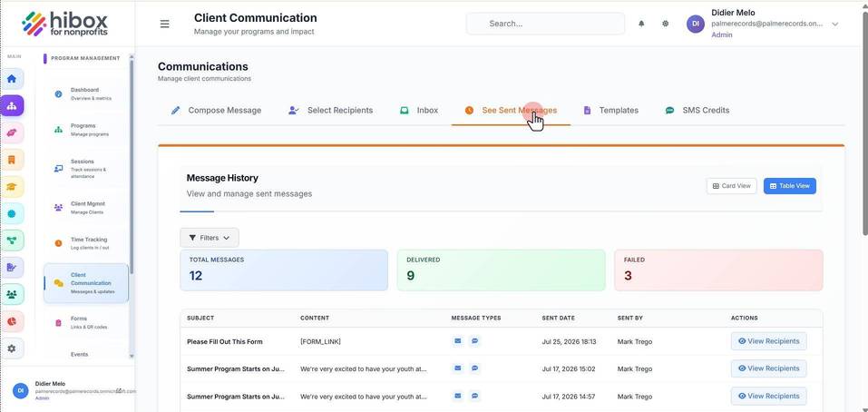Click SMS icon in Jul 17 14:57 row
The image size is (868, 412).
point(475,396)
